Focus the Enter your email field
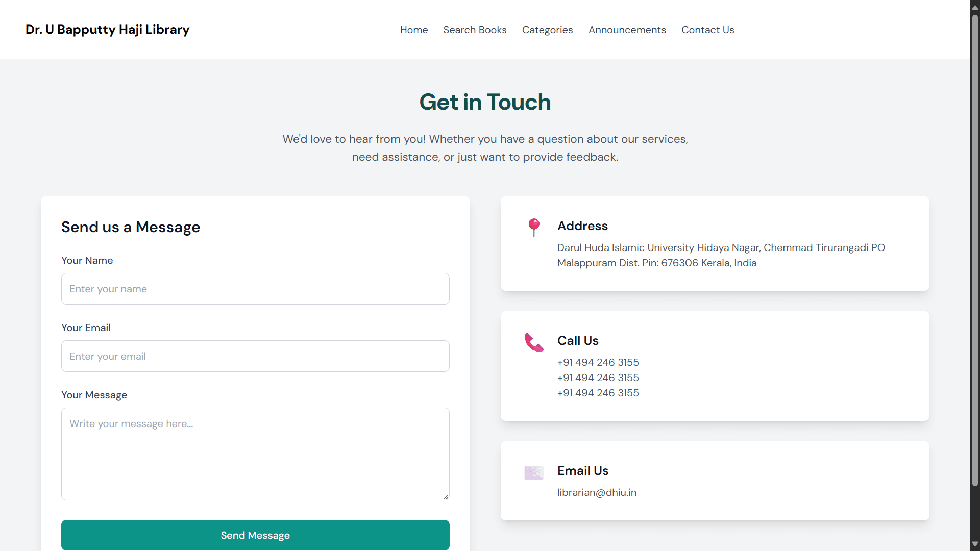This screenshot has width=980, height=551. 255,356
